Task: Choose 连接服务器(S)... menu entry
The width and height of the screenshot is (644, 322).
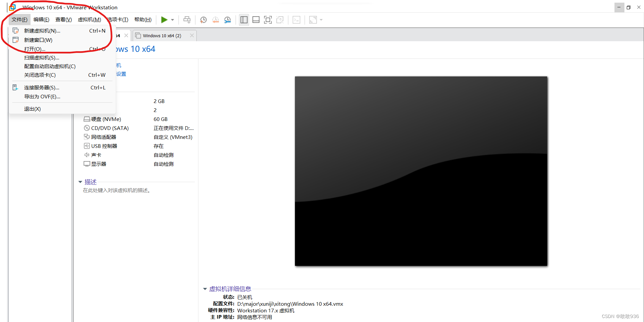Action: (62, 88)
